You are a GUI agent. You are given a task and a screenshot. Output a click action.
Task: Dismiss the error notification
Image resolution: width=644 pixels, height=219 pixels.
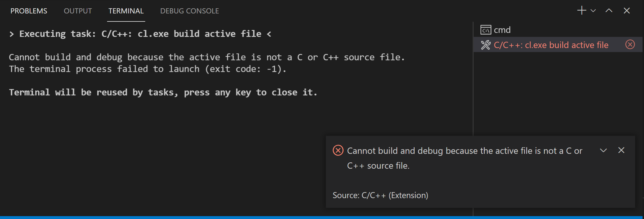click(621, 150)
